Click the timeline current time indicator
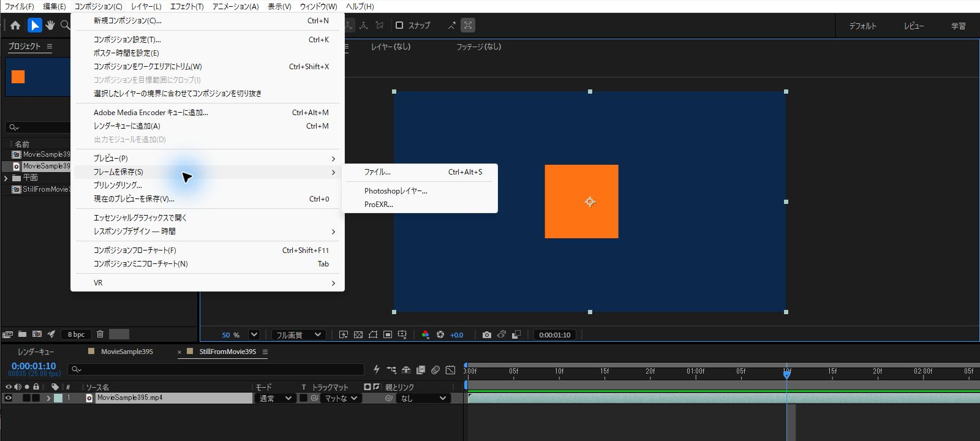 pyautogui.click(x=787, y=373)
